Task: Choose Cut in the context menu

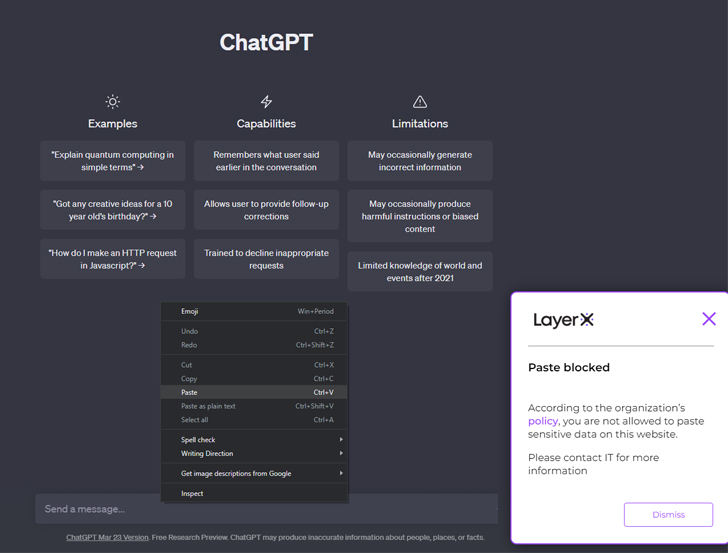Action: [254, 365]
